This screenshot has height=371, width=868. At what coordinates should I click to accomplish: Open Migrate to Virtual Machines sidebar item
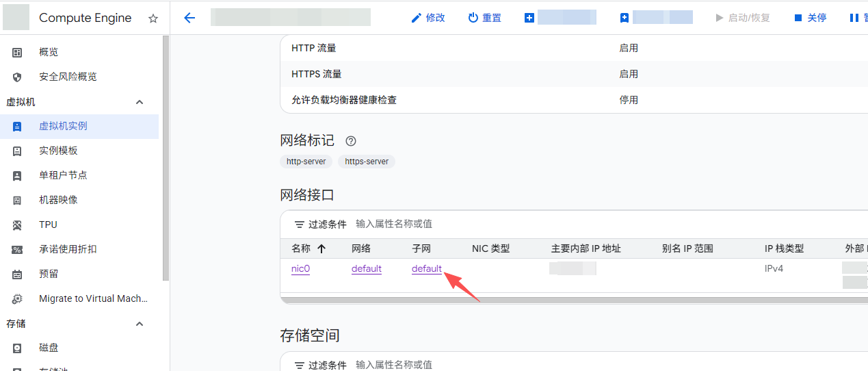tap(93, 298)
